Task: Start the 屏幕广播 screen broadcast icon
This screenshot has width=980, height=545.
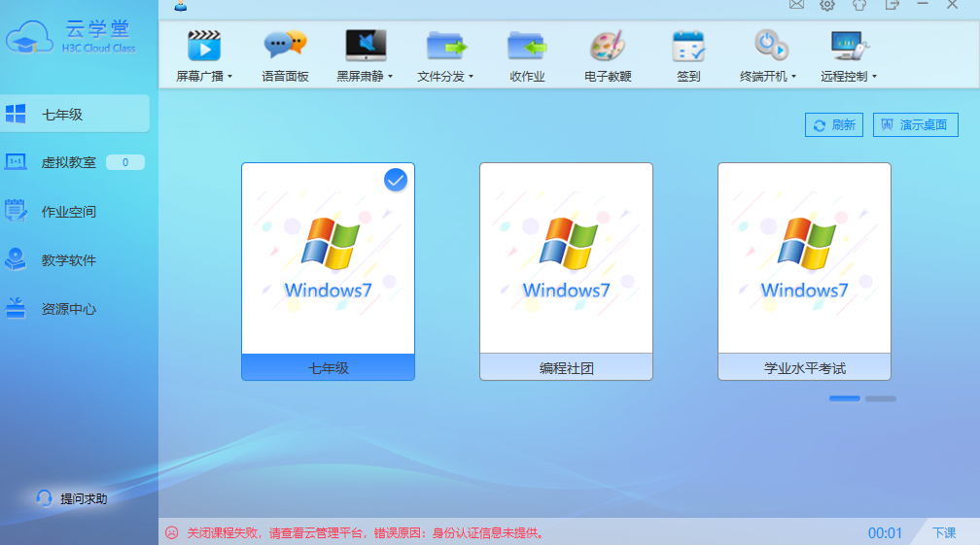Action: click(x=204, y=46)
